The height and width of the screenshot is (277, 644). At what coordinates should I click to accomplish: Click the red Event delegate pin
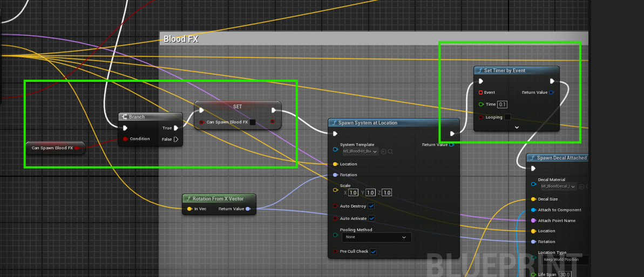pos(481,93)
